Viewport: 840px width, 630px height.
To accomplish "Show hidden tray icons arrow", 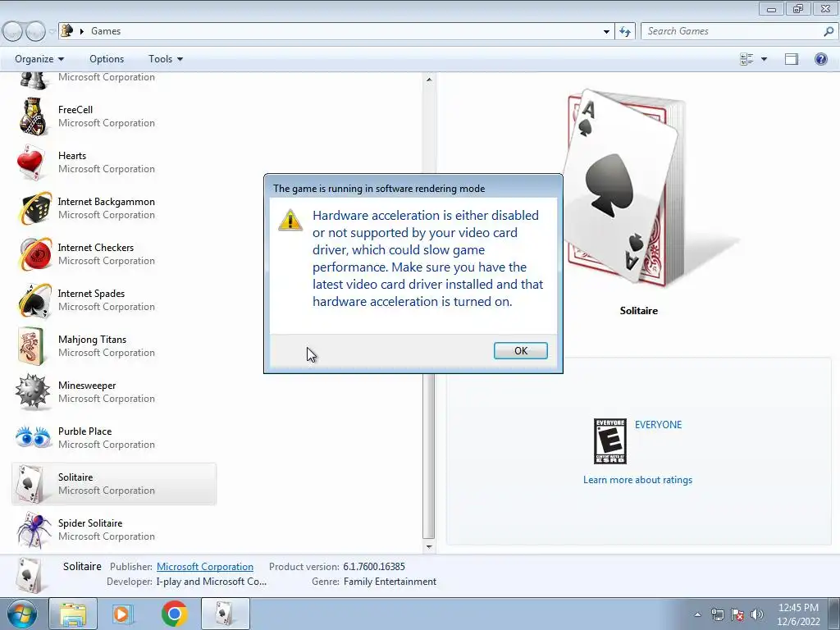I will pyautogui.click(x=697, y=614).
